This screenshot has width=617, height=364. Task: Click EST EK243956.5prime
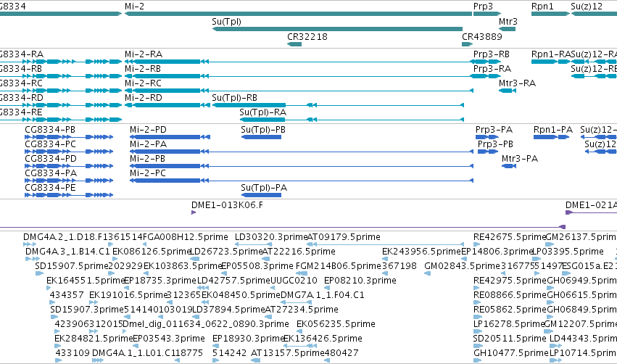coord(385,259)
